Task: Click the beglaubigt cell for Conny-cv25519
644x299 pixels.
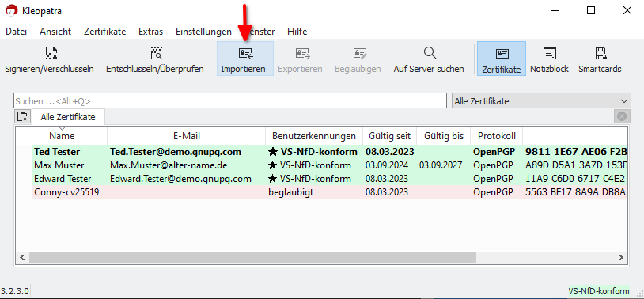Action: [291, 191]
